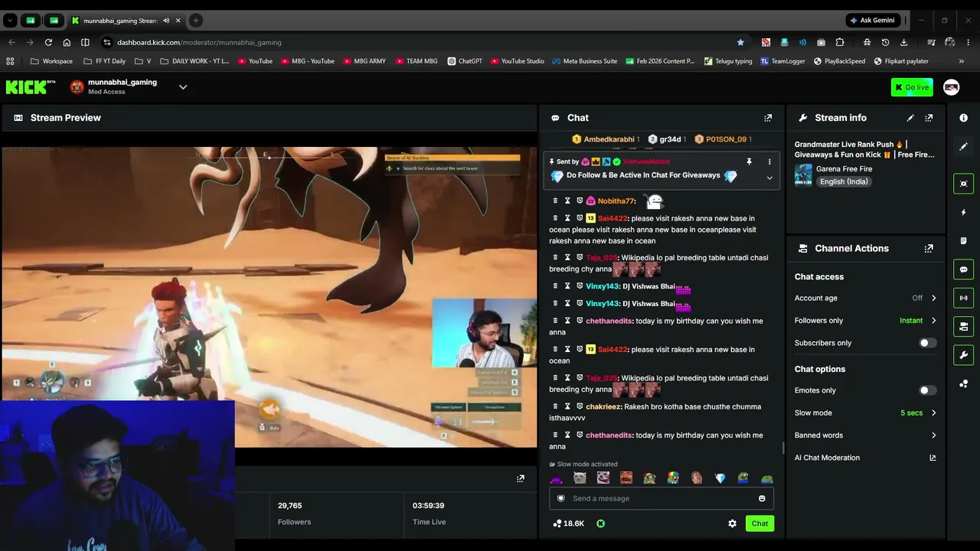Open the browser extensions puzzle icon
The width and height of the screenshot is (980, 551).
[840, 42]
